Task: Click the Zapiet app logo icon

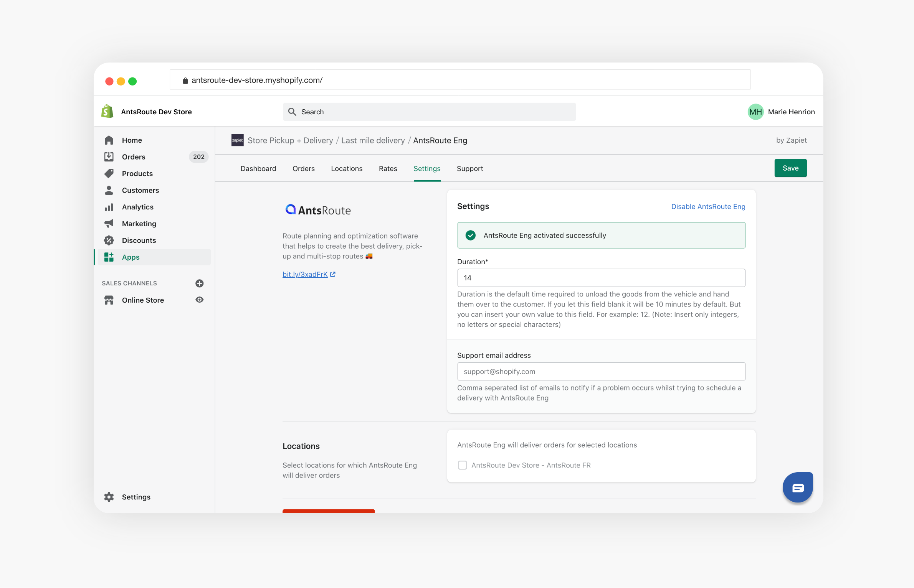Action: click(237, 140)
